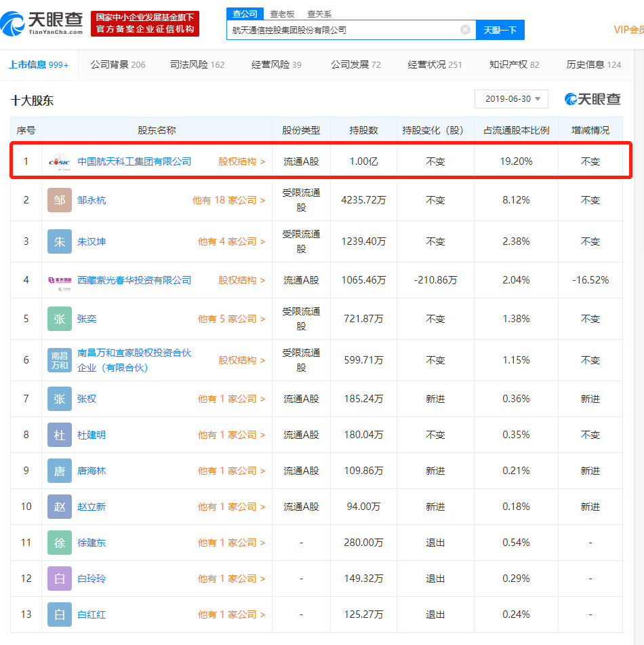Select the 19.20% ratio cell
The width and height of the screenshot is (644, 645).
click(516, 161)
